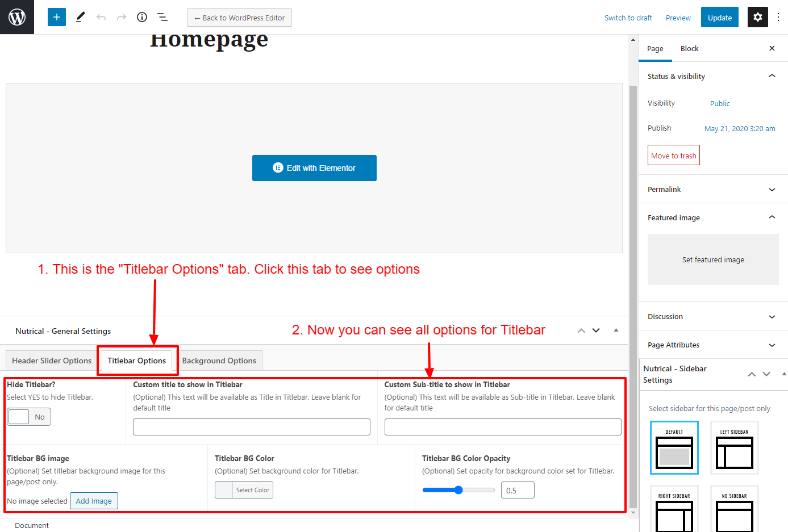Select the Default sidebar layout option
Image resolution: width=788 pixels, height=532 pixels.
[x=674, y=448]
